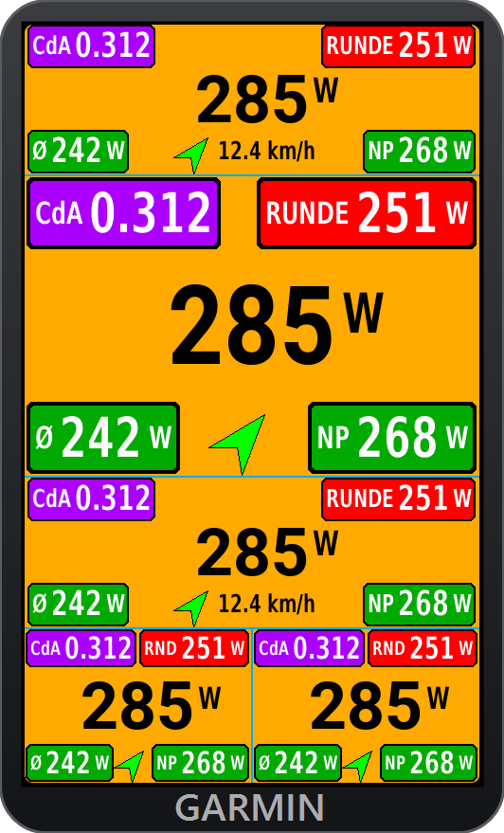This screenshot has height=833, width=504.
Task: Click the green arrow beside the second 12.4 km/h reading
Action: pyautogui.click(x=192, y=608)
